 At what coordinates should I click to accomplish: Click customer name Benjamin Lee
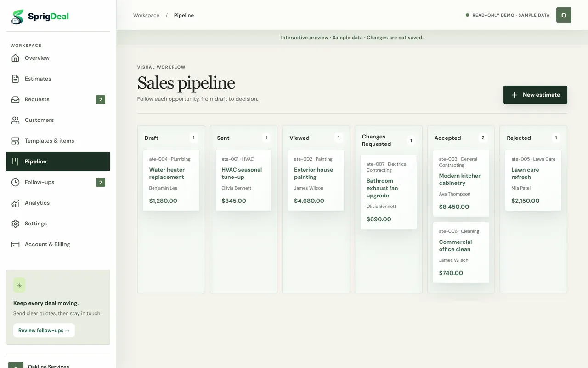[x=163, y=188]
